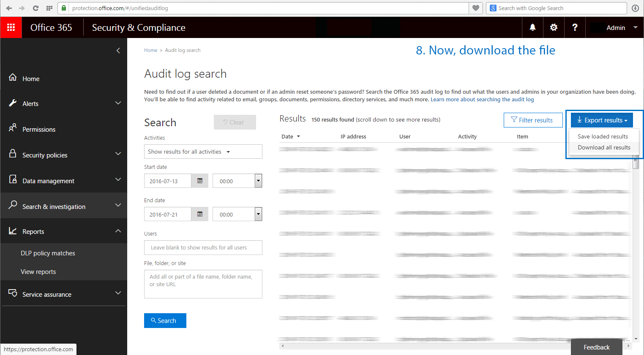This screenshot has width=644, height=355.
Task: Click the results horizontal scrollbar
Action: tap(456, 346)
